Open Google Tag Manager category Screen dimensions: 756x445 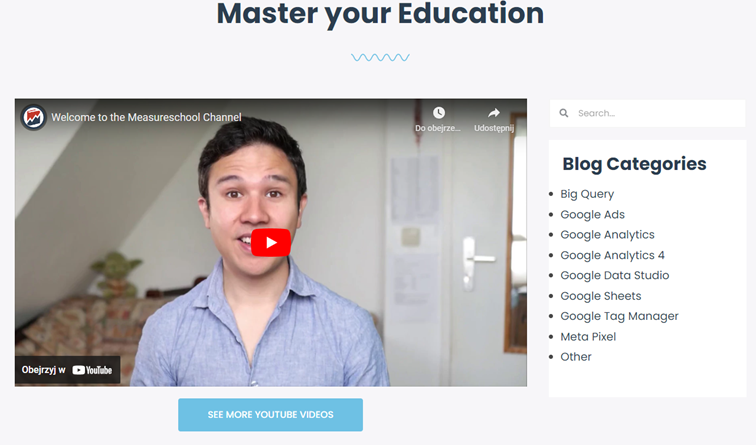coord(619,316)
